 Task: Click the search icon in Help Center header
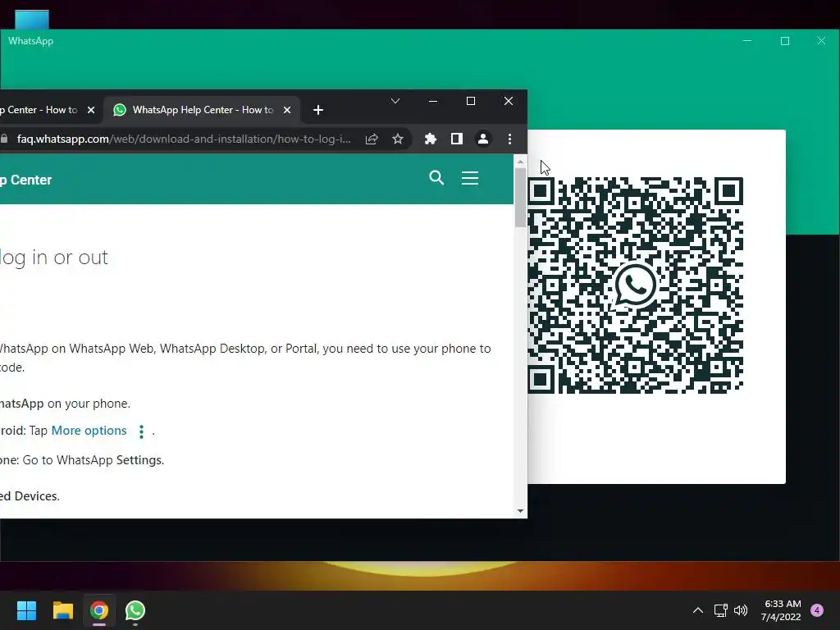tap(436, 178)
